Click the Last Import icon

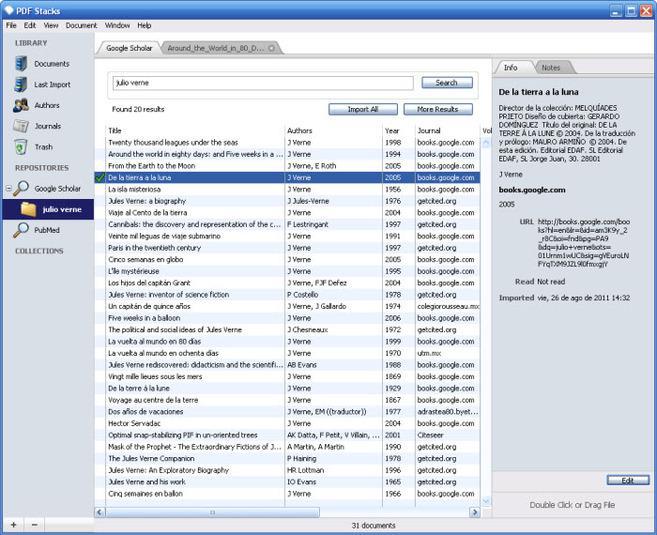point(21,84)
